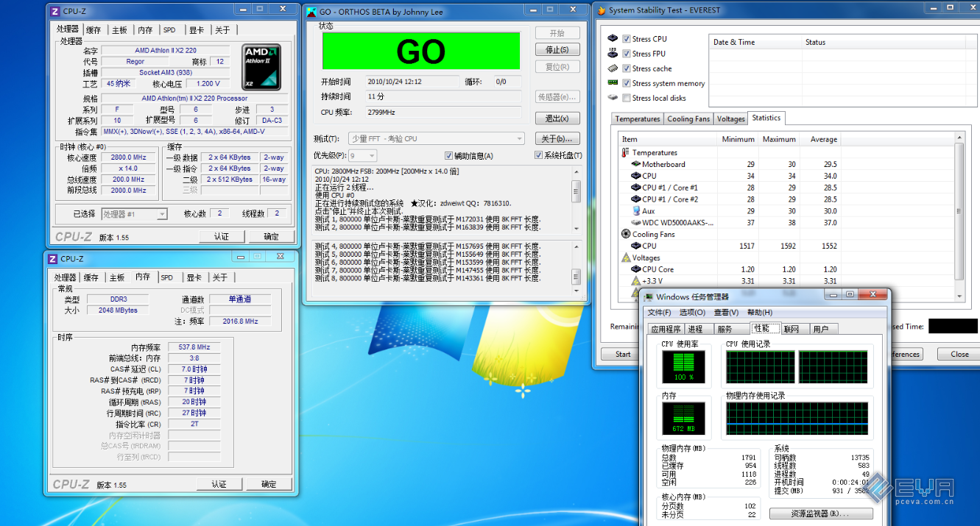Click the Motherboard row icon in EVEREST
The image size is (980, 526).
[x=635, y=164]
